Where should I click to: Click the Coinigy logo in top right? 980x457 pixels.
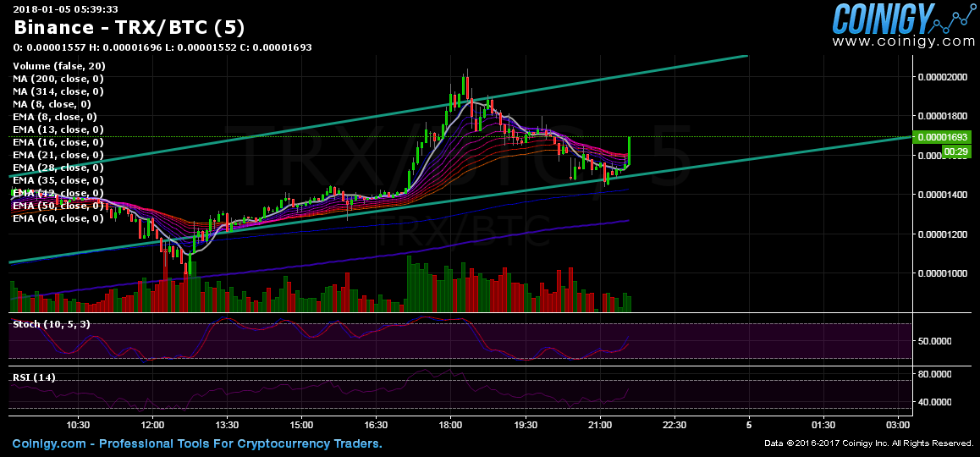pos(884,17)
